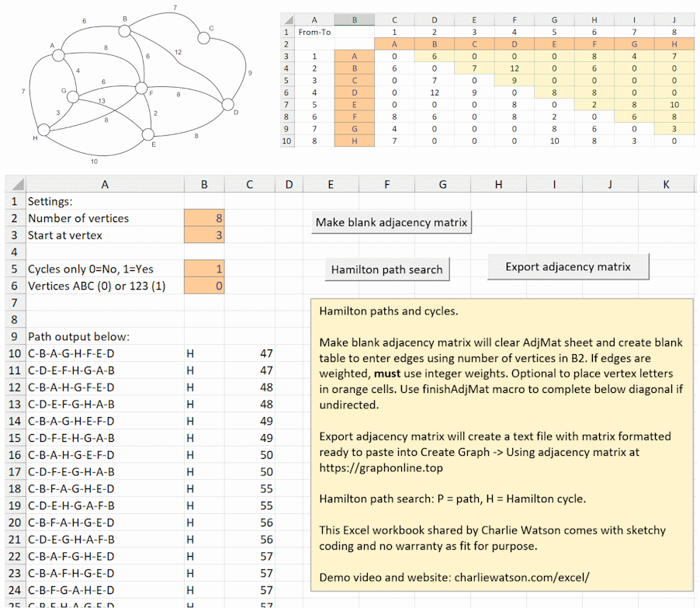
Task: Select the orange E row label in matrix
Action: (x=354, y=104)
